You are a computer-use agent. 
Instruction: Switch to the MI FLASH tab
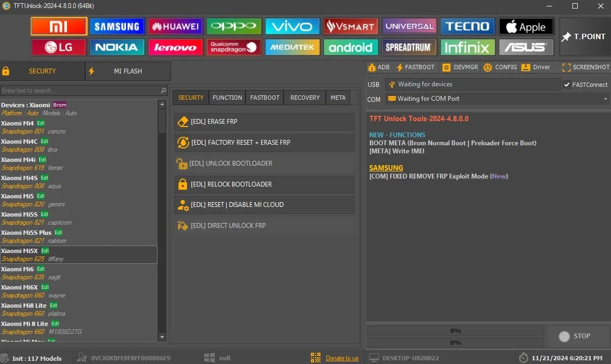point(128,71)
